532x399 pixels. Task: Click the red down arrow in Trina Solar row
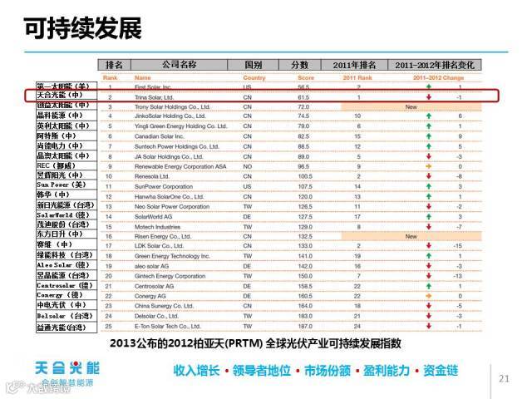(429, 97)
